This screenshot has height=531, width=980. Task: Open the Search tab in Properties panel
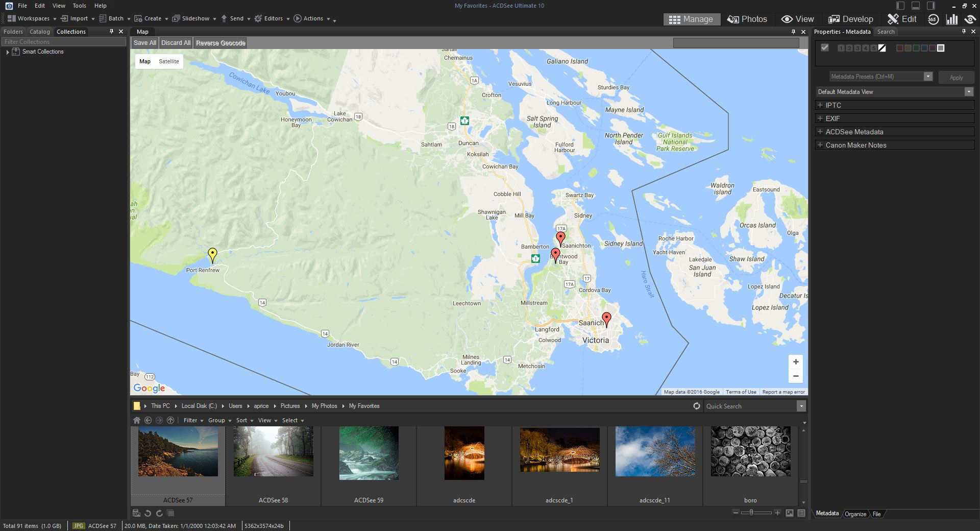[x=886, y=32]
